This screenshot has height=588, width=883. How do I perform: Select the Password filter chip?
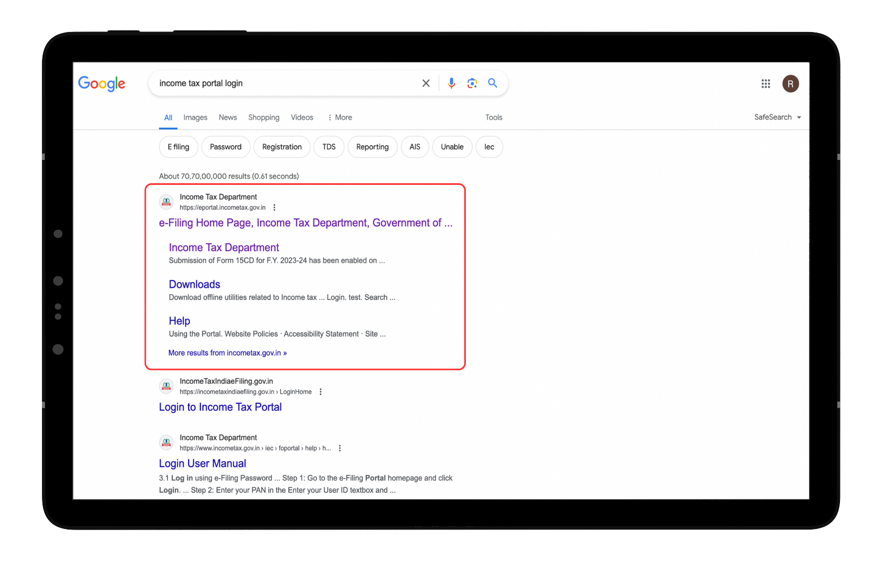[226, 147]
